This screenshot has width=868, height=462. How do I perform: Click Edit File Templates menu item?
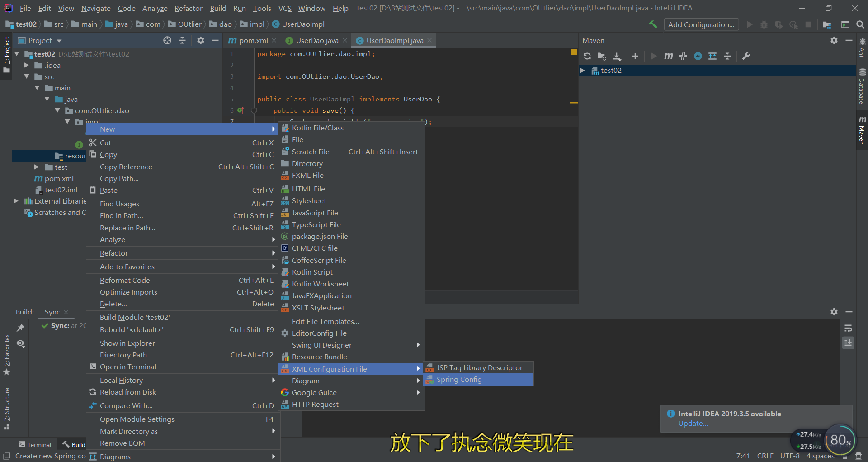pos(352,321)
